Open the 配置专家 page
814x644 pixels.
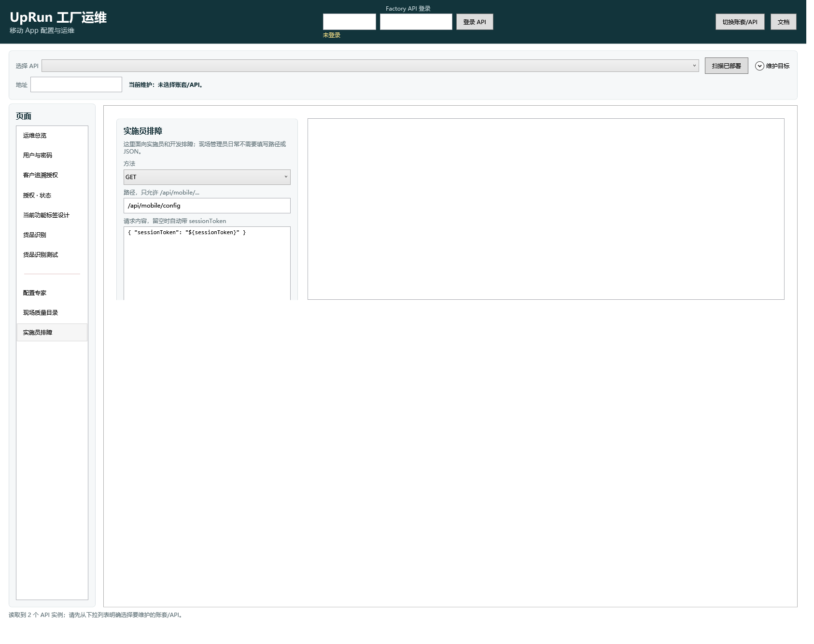click(x=52, y=293)
